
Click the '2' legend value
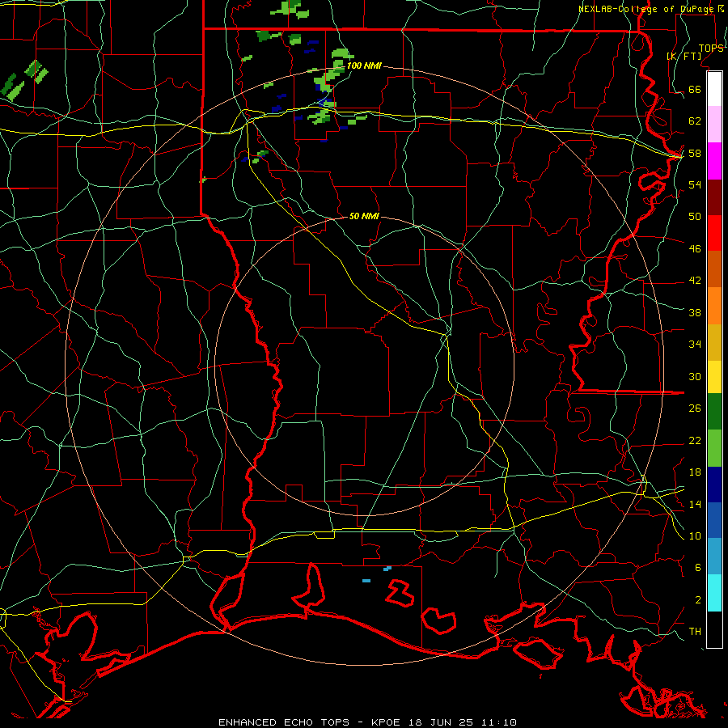[x=697, y=600]
